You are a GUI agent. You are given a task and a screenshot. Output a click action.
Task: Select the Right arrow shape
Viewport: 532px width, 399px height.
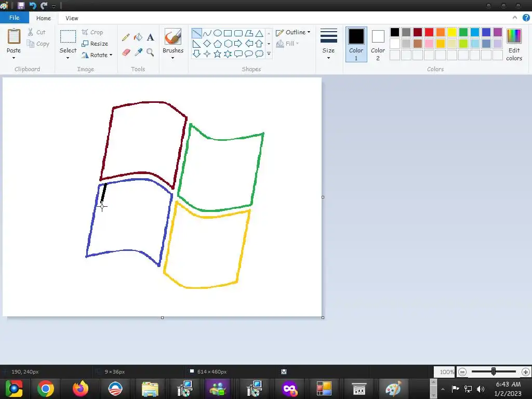238,44
